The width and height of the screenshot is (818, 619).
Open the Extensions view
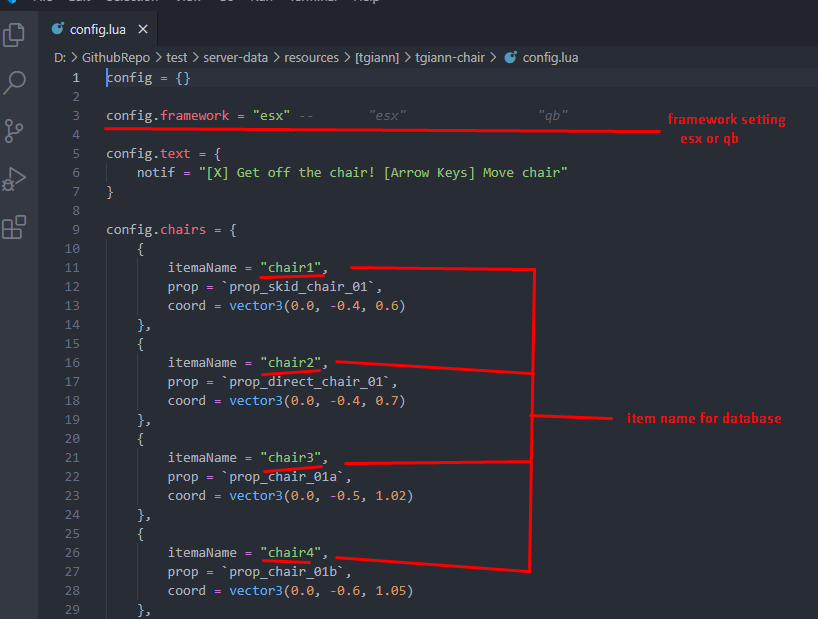(15, 228)
